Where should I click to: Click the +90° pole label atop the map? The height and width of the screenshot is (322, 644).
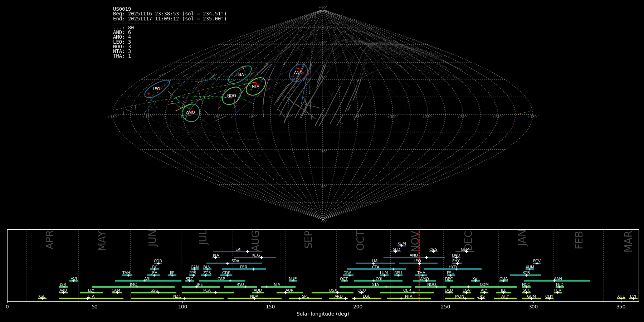point(322,8)
